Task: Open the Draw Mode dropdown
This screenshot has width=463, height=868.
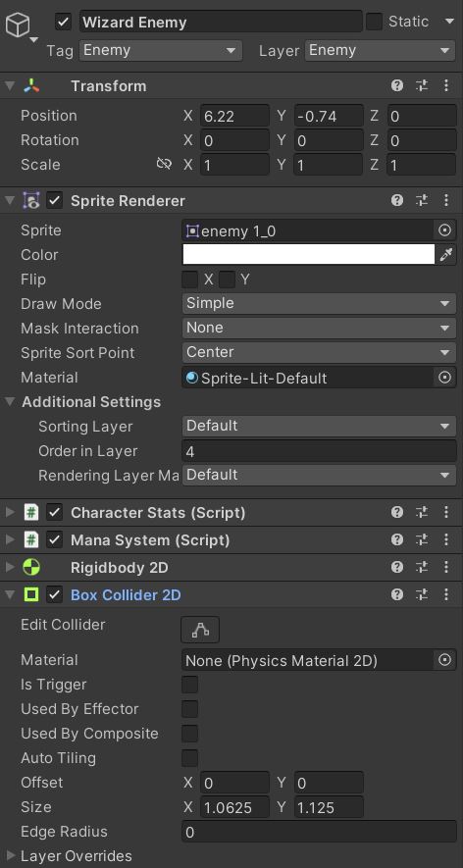Action: coord(319,303)
